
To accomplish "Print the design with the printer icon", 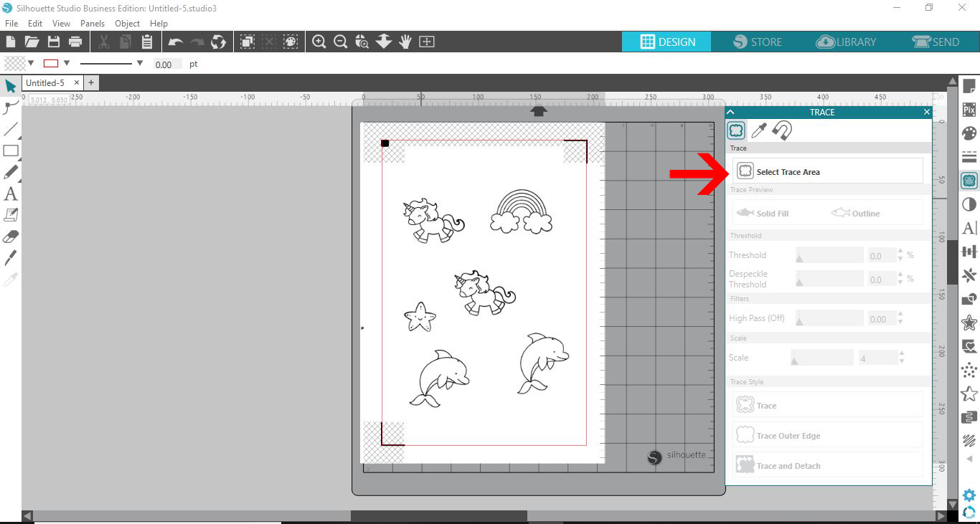I will point(75,42).
